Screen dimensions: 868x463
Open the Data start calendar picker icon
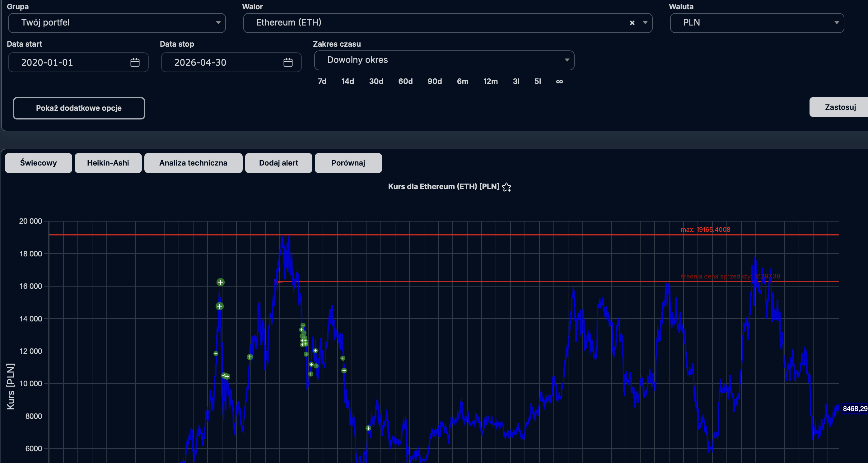pos(135,62)
